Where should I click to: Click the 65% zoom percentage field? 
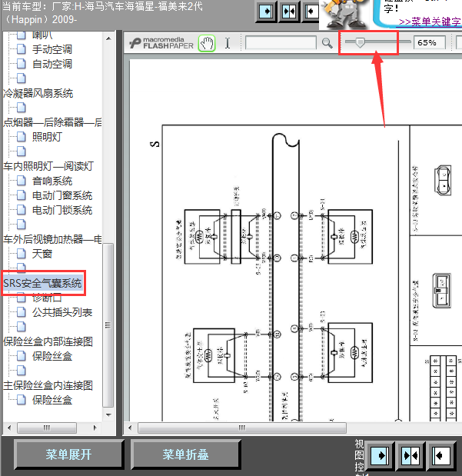point(430,42)
